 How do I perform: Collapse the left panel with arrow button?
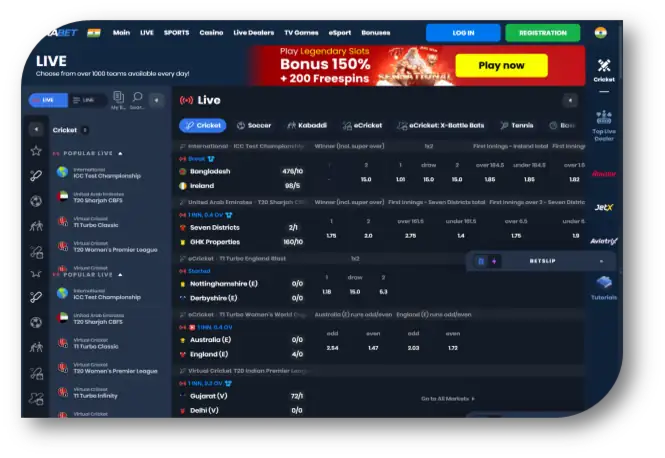tap(156, 100)
